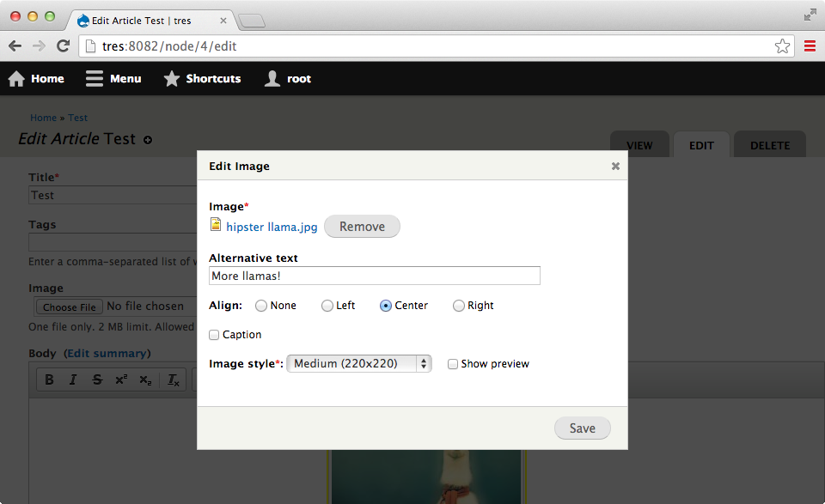Apply Superscript formatting

pyautogui.click(x=121, y=379)
